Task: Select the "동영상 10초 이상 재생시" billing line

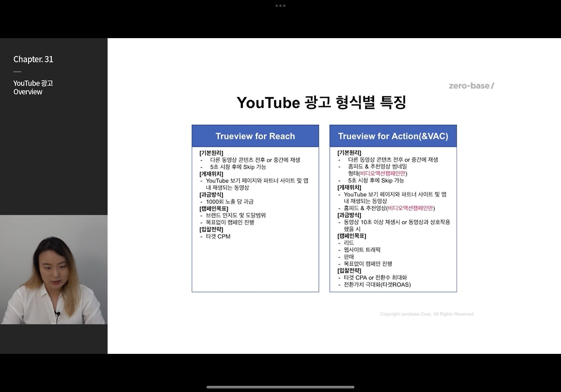Action: coord(397,225)
